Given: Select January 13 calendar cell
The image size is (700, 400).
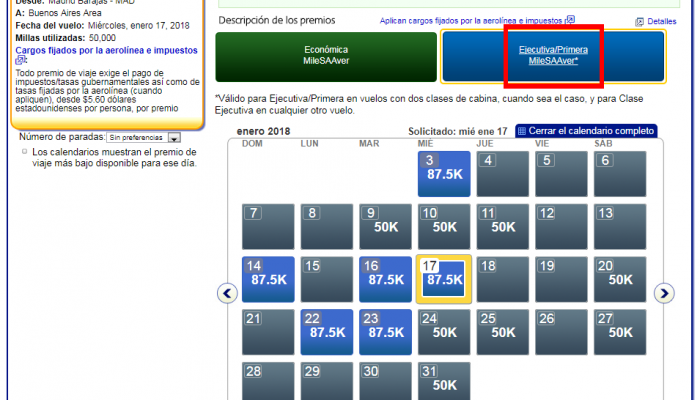Looking at the screenshot, I should click(620, 226).
